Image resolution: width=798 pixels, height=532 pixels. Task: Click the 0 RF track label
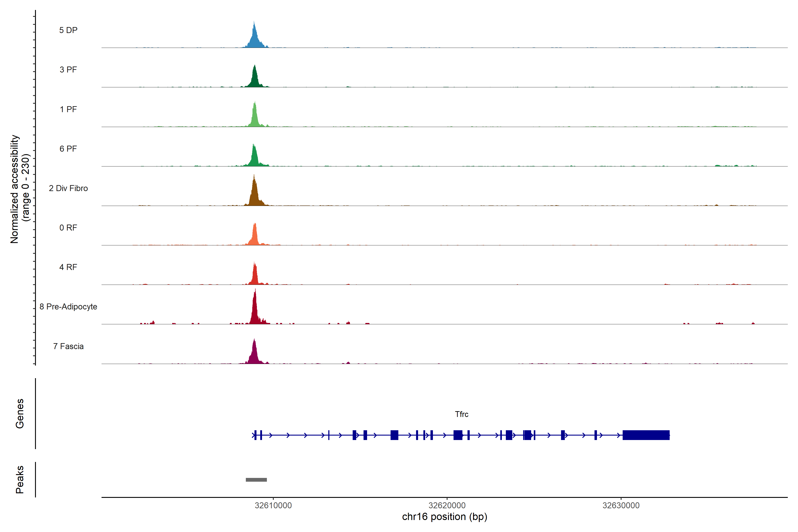[68, 228]
